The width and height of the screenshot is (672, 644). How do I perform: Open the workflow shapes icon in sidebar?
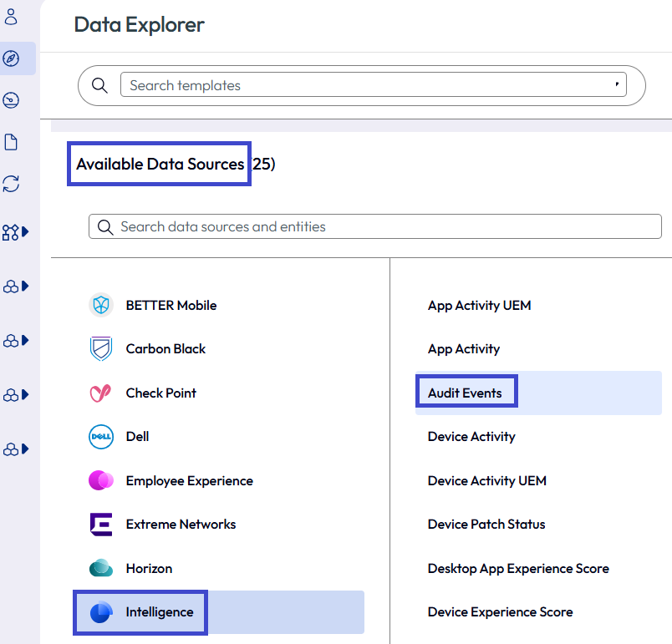pos(10,232)
